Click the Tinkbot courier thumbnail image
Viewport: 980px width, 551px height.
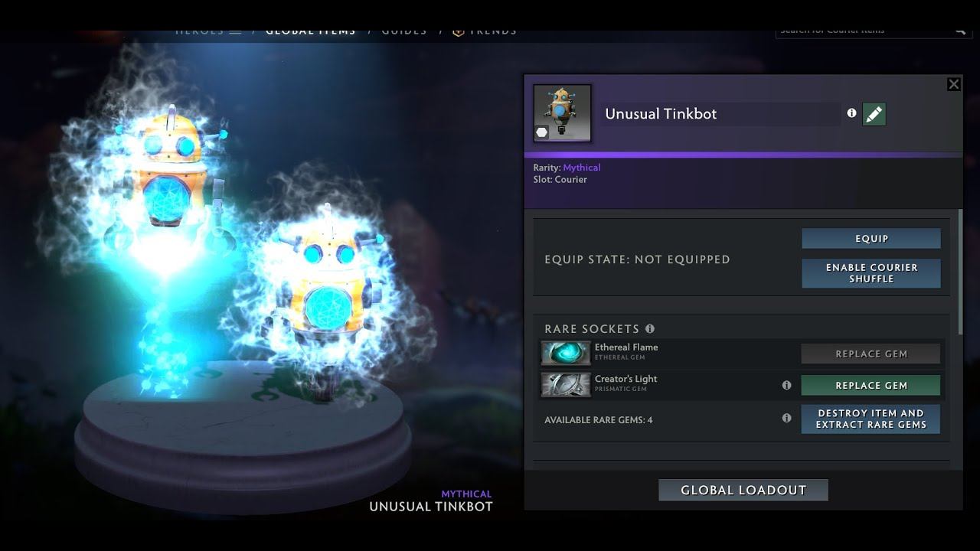pos(562,113)
